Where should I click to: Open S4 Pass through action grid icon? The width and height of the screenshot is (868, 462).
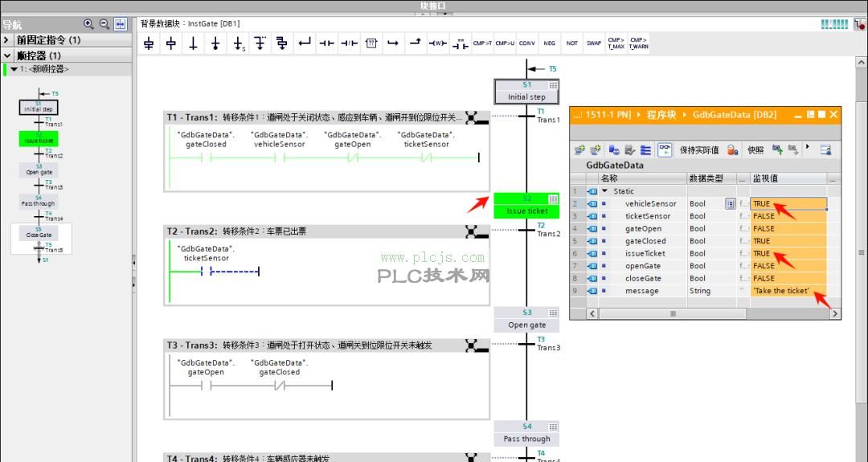553,427
